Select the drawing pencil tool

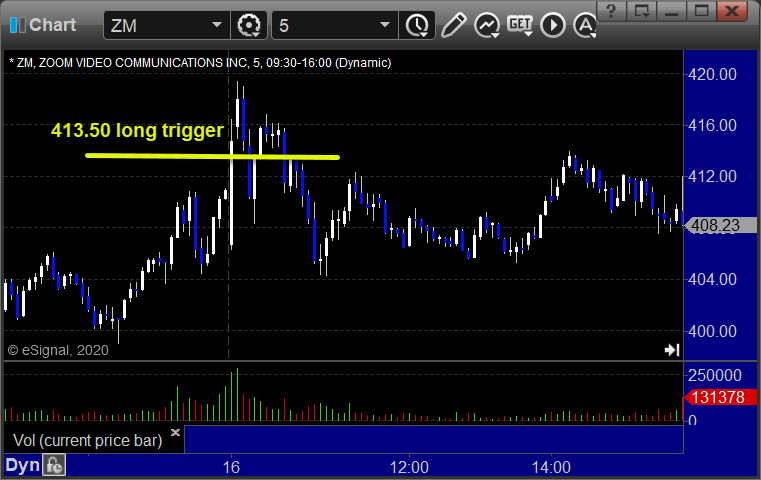click(453, 25)
